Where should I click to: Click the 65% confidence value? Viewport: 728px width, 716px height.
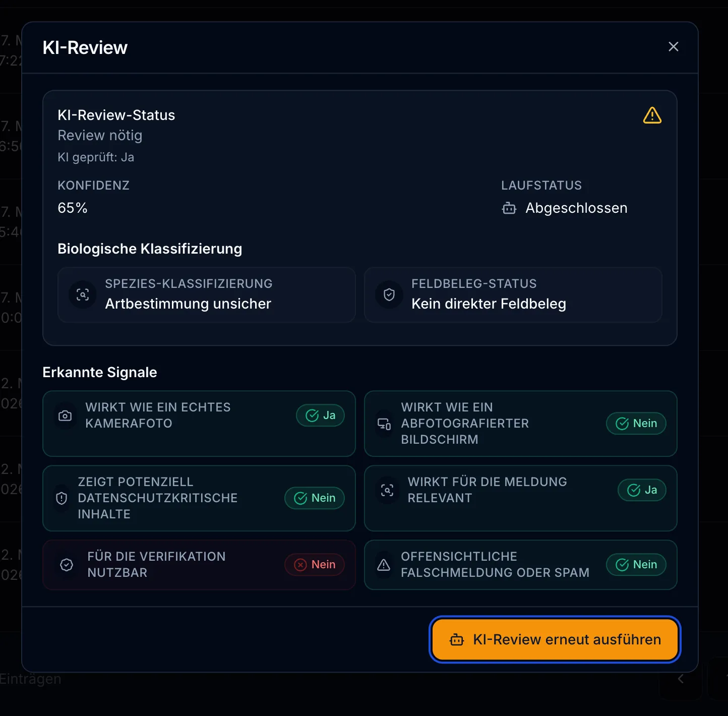click(x=73, y=208)
